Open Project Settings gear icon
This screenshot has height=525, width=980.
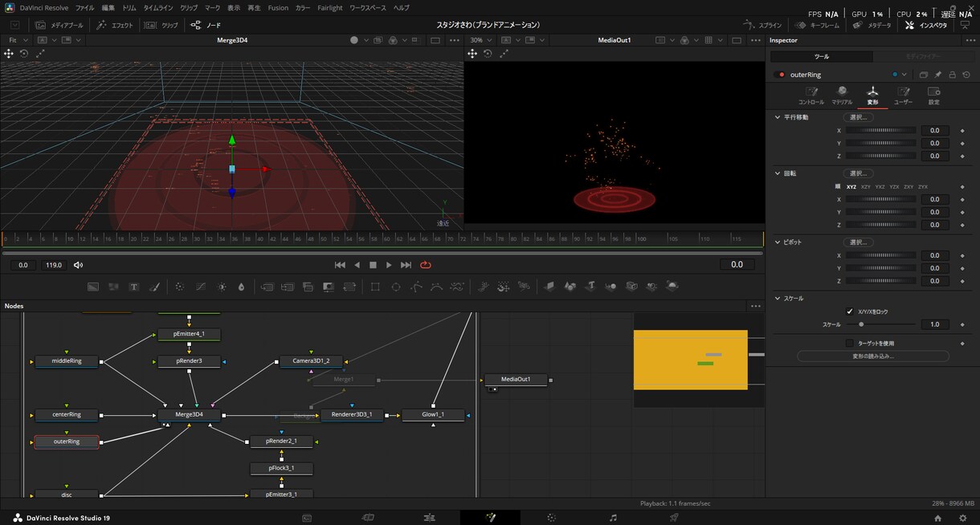tap(962, 518)
